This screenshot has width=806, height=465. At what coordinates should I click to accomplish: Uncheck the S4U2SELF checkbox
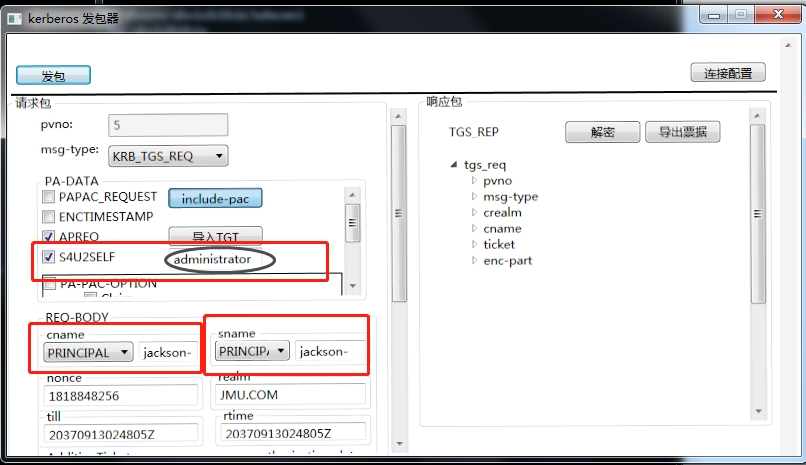click(49, 257)
